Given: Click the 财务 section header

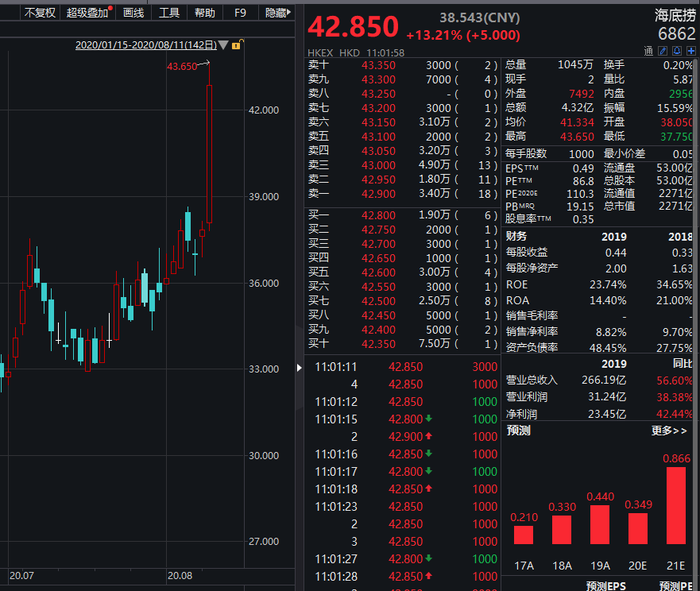Looking at the screenshot, I should [x=516, y=236].
